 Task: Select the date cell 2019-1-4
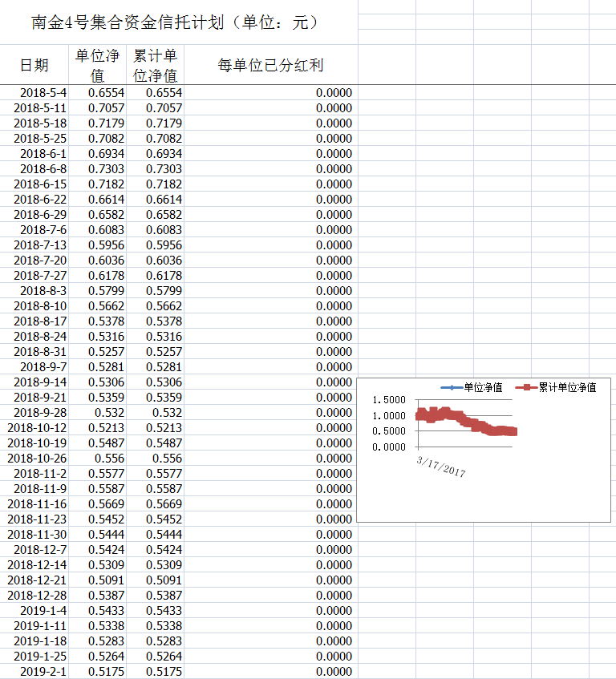point(34,610)
